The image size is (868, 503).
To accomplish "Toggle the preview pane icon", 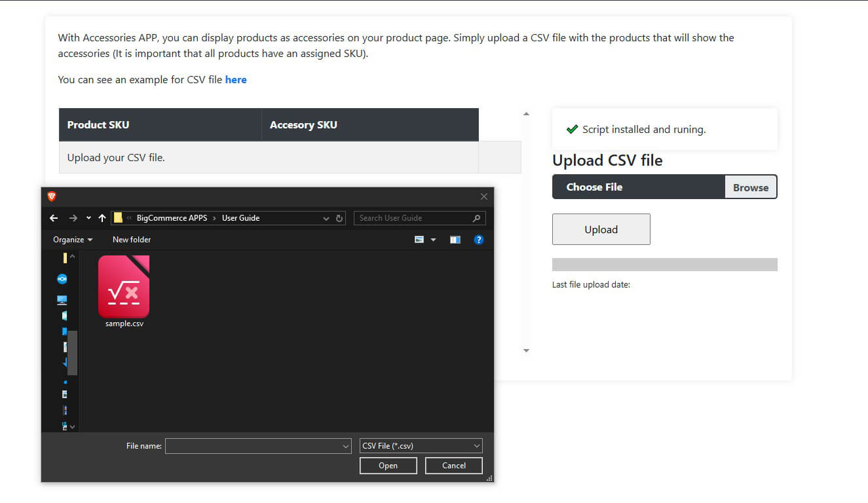I will [455, 240].
